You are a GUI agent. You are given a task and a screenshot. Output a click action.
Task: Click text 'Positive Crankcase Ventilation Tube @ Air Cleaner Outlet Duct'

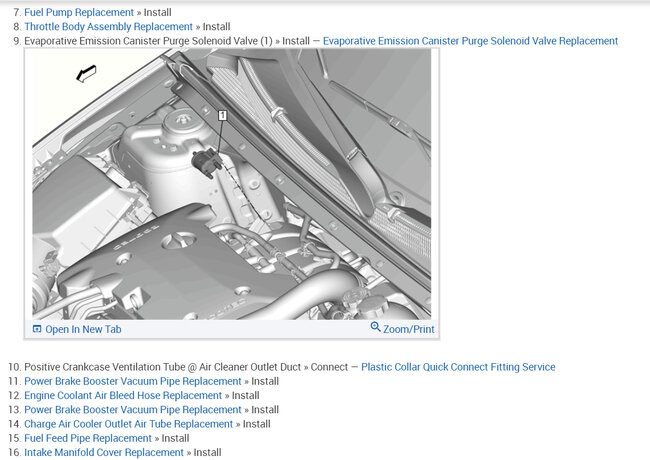coord(162,367)
